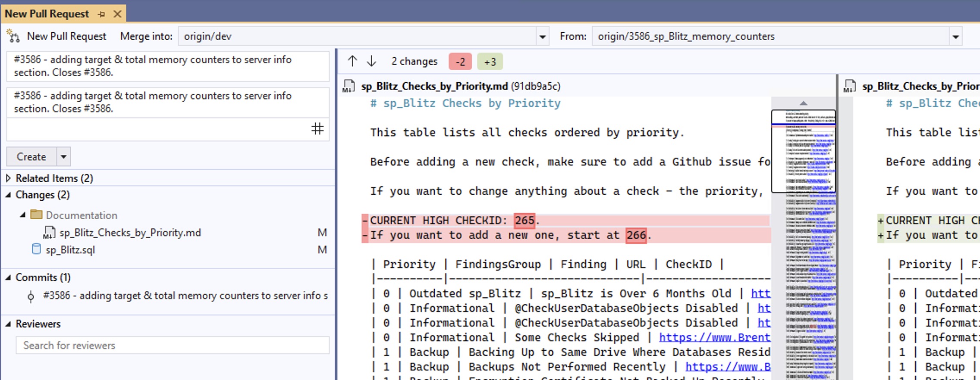Click the Documentation folder icon
Screen dimensions: 980x380
[x=37, y=215]
